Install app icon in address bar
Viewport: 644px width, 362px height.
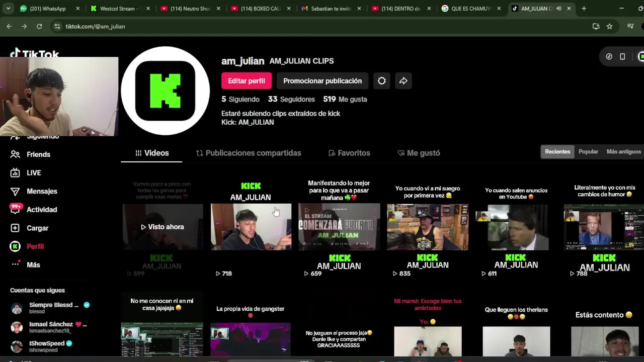coord(596,26)
